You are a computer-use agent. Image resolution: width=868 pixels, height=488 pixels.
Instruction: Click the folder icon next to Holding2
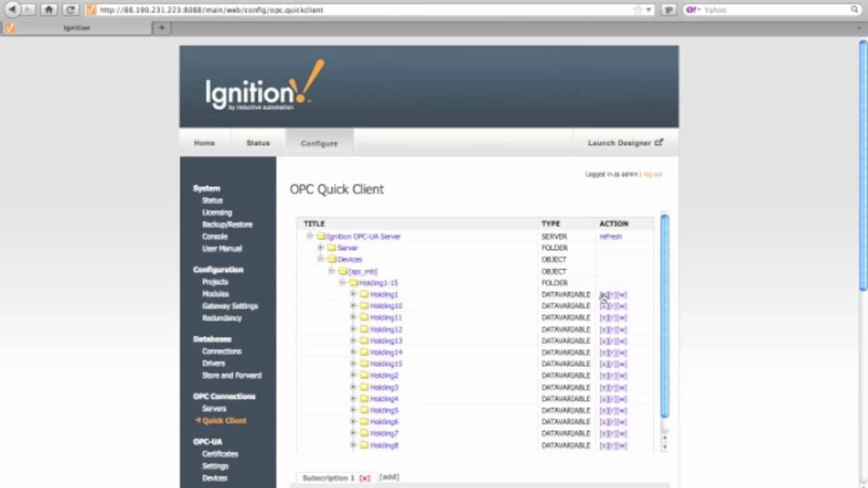[364, 375]
